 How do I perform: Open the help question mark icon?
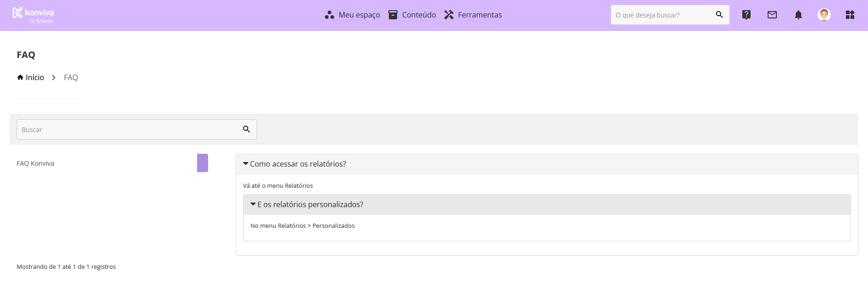tap(746, 15)
